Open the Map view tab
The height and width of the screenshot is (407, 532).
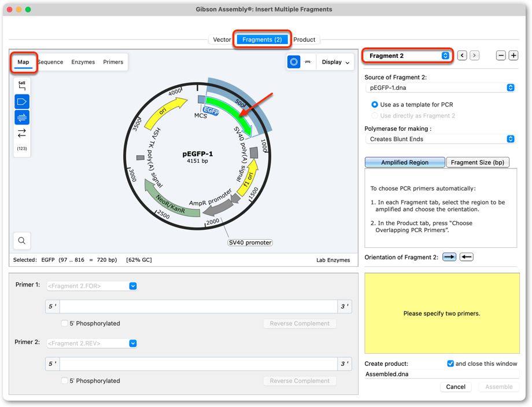(x=23, y=62)
